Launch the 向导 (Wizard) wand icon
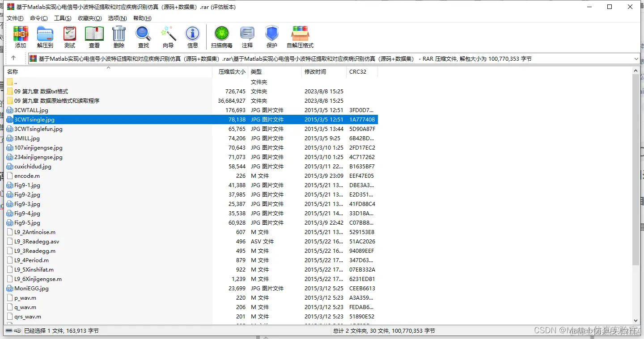The image size is (644, 339). tap(168, 37)
